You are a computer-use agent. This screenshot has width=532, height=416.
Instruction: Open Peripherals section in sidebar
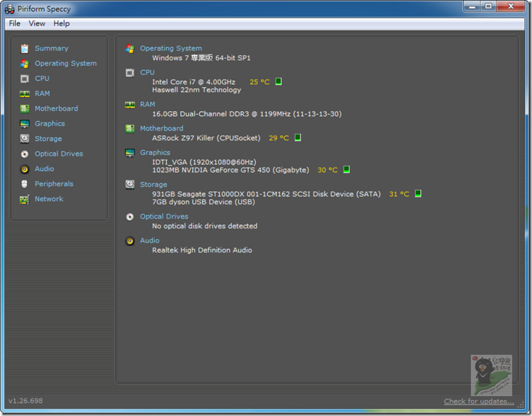click(x=54, y=183)
